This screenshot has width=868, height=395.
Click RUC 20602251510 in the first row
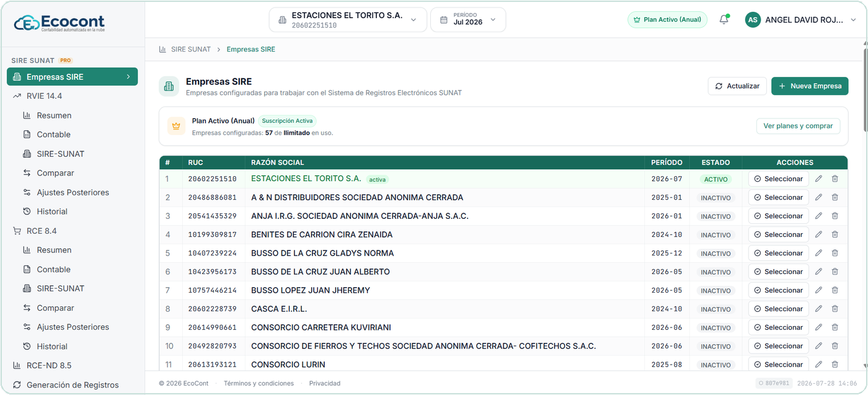coord(213,179)
